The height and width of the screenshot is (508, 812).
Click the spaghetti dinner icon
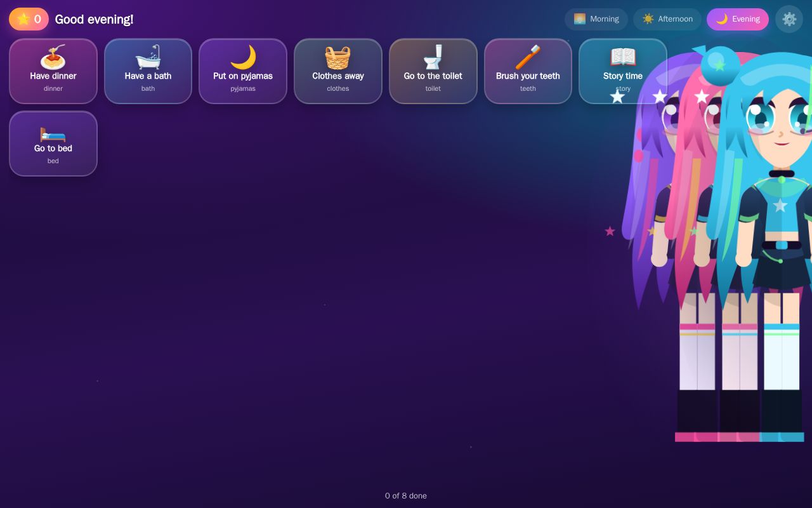(53, 57)
